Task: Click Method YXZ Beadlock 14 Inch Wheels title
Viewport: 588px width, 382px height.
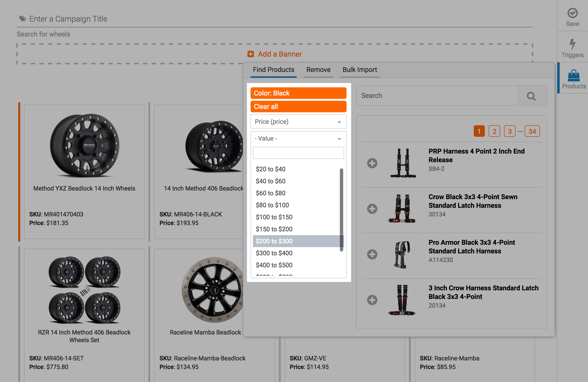Action: (x=84, y=188)
